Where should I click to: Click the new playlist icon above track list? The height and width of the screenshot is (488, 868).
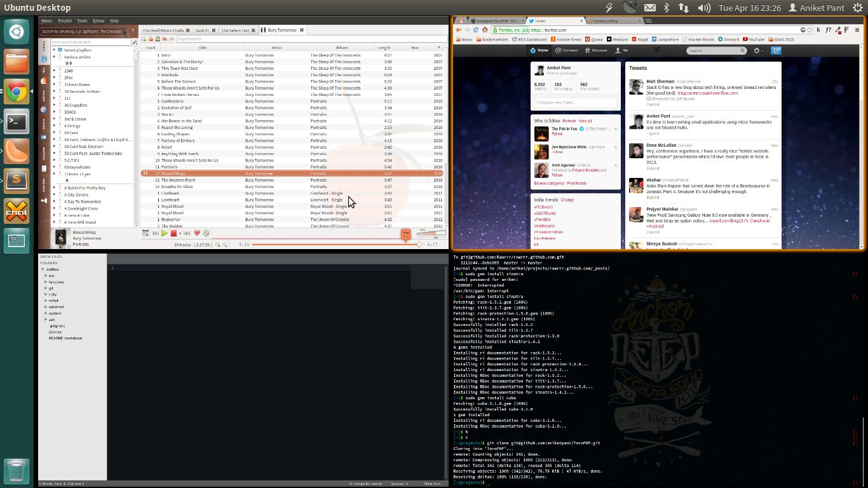(x=144, y=39)
